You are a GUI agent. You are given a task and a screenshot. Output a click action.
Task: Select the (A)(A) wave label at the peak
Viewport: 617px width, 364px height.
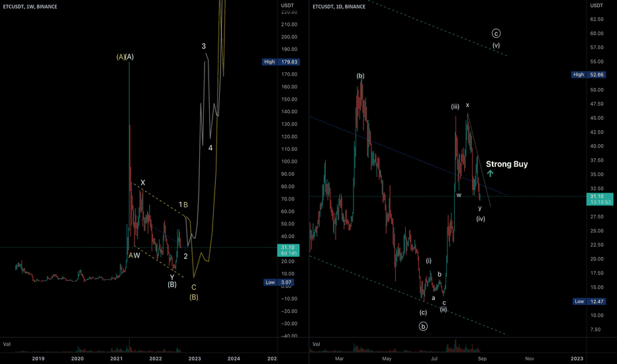[x=125, y=57]
